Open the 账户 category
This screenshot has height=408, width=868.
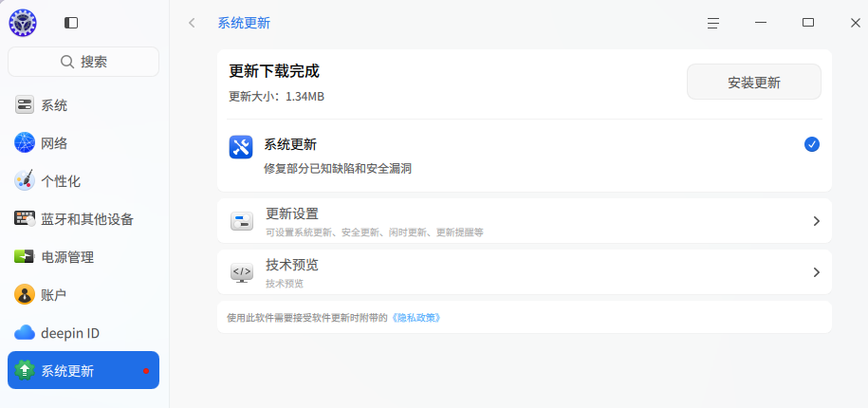[x=83, y=294]
